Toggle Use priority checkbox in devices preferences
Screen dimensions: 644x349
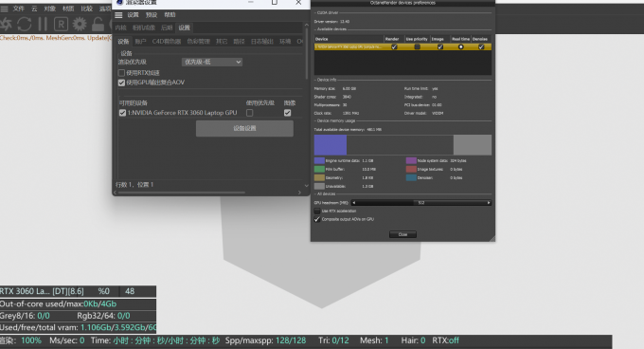pos(417,46)
